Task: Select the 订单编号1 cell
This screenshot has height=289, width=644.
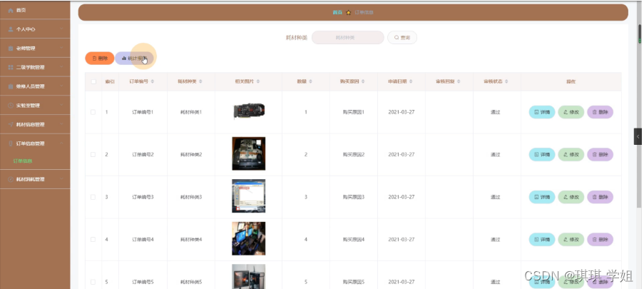Action: click(x=143, y=112)
